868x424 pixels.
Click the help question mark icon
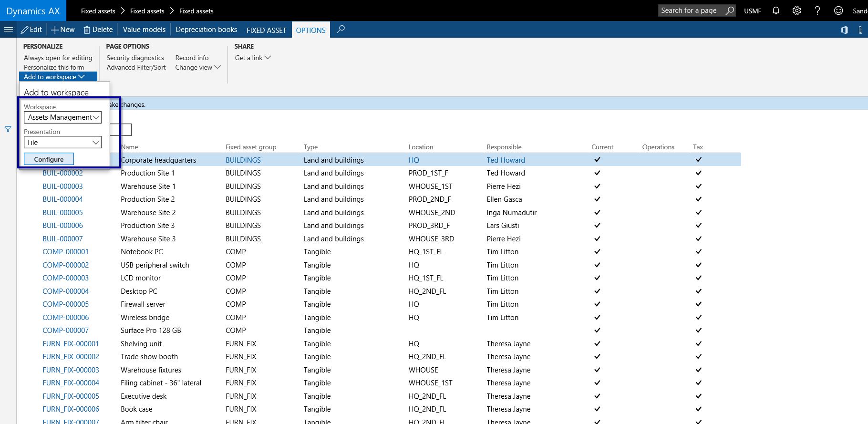tap(817, 10)
